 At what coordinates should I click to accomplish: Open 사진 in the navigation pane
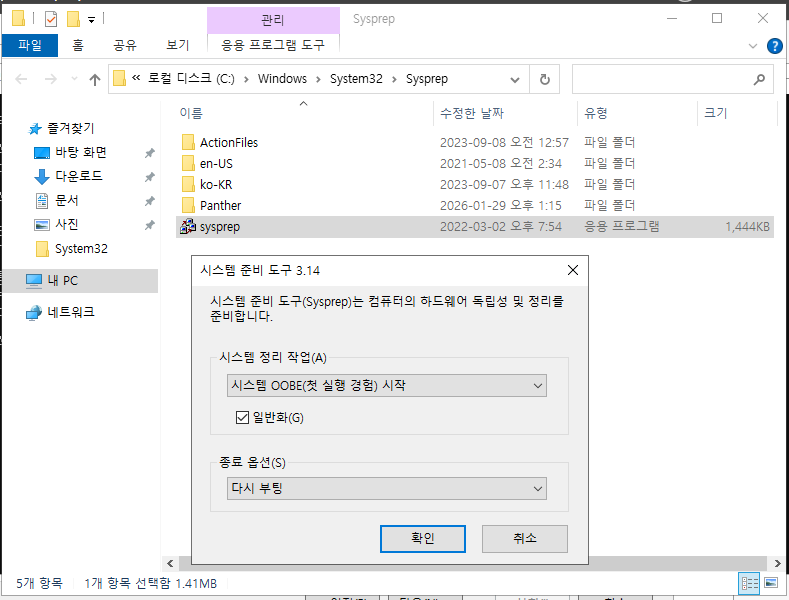pos(67,224)
